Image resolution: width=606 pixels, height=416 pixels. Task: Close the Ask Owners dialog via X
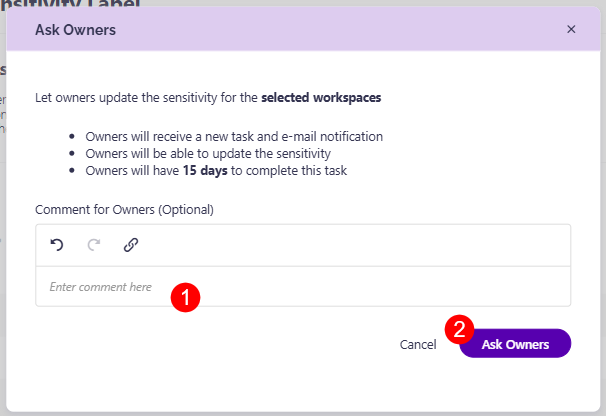point(571,30)
